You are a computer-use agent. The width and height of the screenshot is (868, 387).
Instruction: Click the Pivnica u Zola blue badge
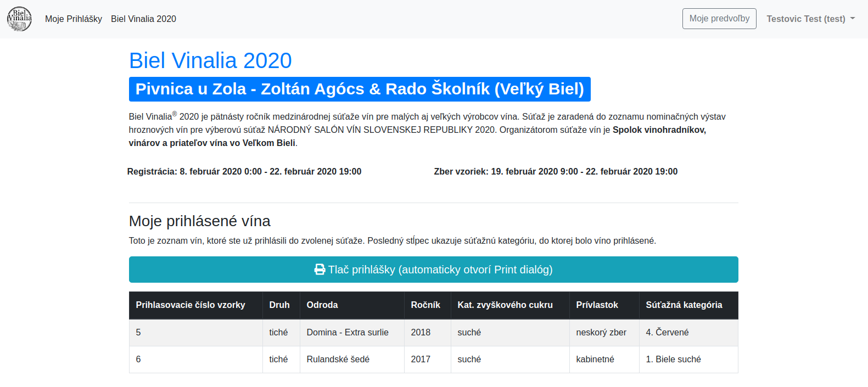tap(360, 89)
